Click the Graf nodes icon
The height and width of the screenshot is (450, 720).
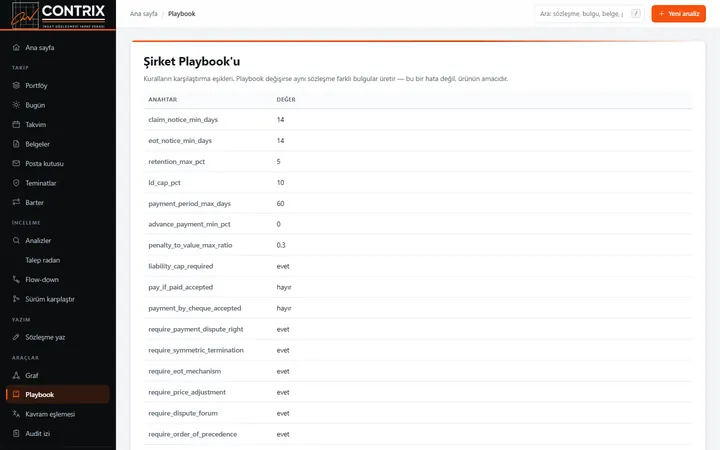pos(16,375)
